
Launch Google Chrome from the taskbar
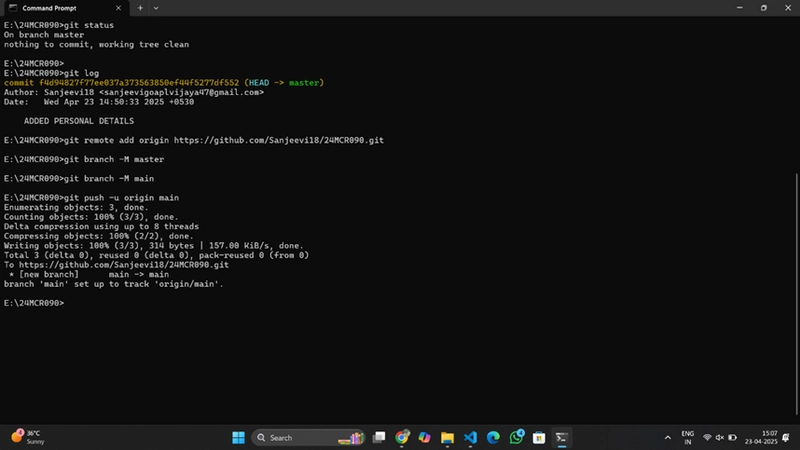(402, 438)
